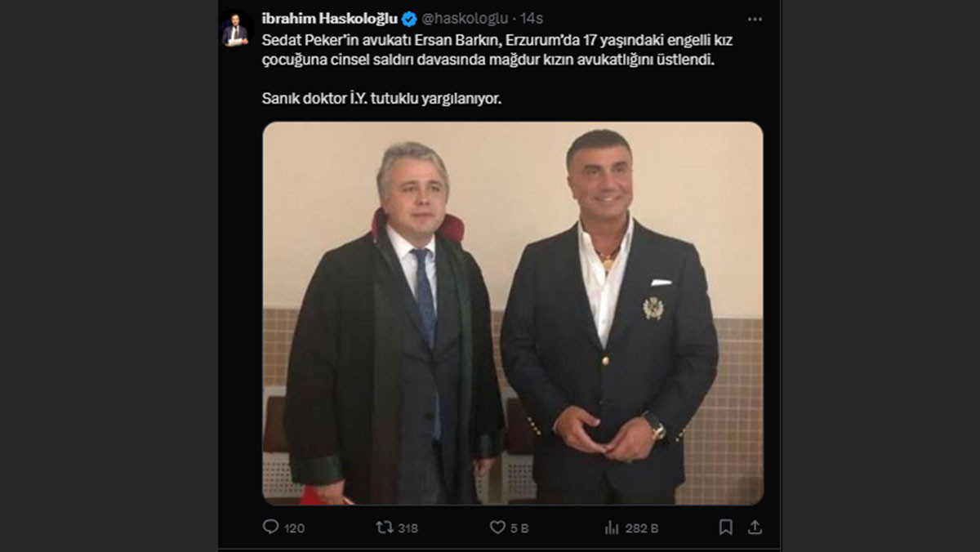Open the author's profile avatar
Screen dimensions: 980x552
point(235,30)
